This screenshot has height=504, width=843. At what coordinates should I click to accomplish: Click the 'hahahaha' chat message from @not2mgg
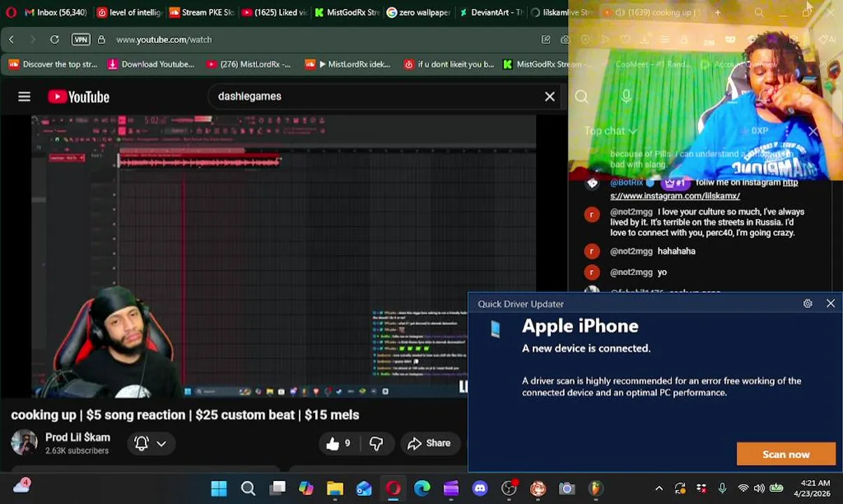tap(676, 251)
